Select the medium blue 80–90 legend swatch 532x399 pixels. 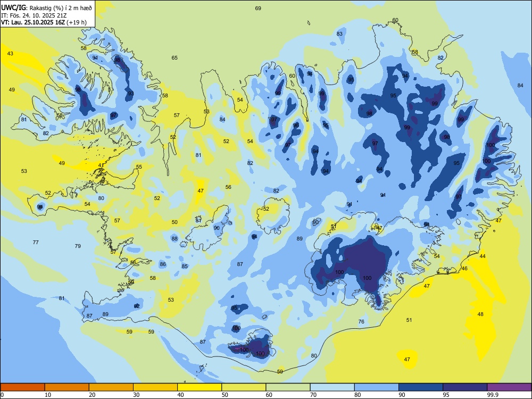coord(377,387)
